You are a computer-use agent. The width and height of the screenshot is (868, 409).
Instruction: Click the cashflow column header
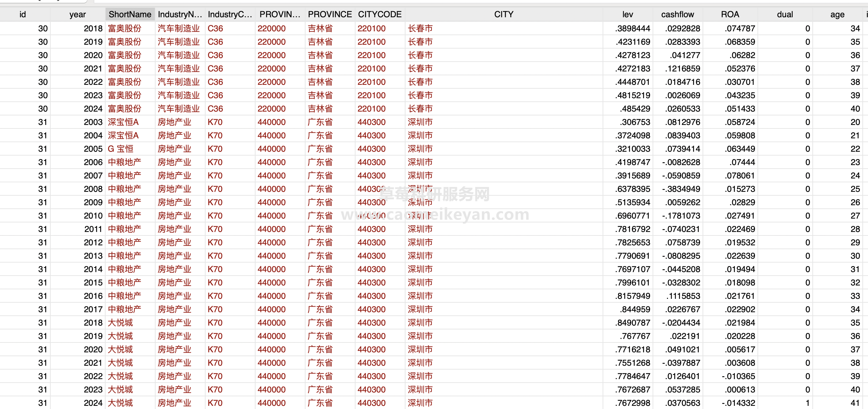[677, 14]
